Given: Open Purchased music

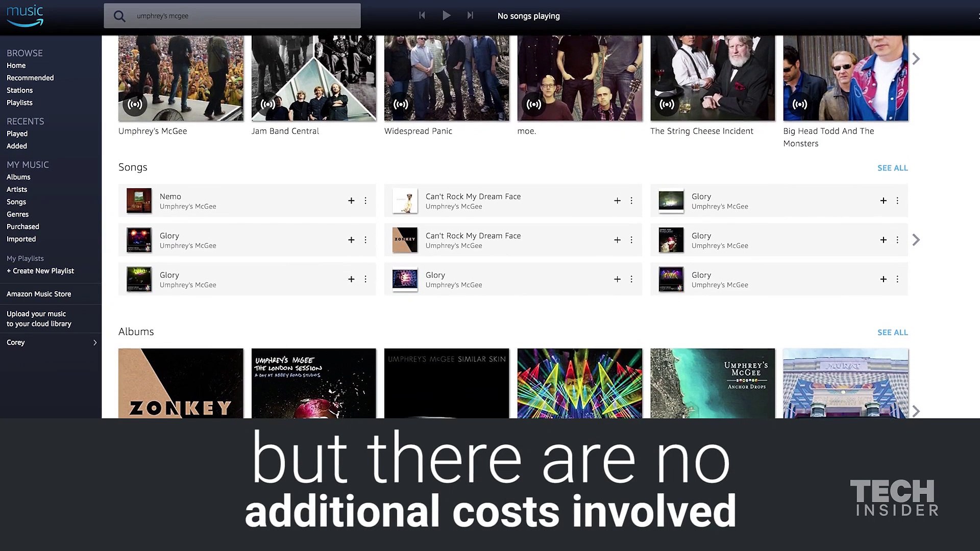Looking at the screenshot, I should coord(23,227).
